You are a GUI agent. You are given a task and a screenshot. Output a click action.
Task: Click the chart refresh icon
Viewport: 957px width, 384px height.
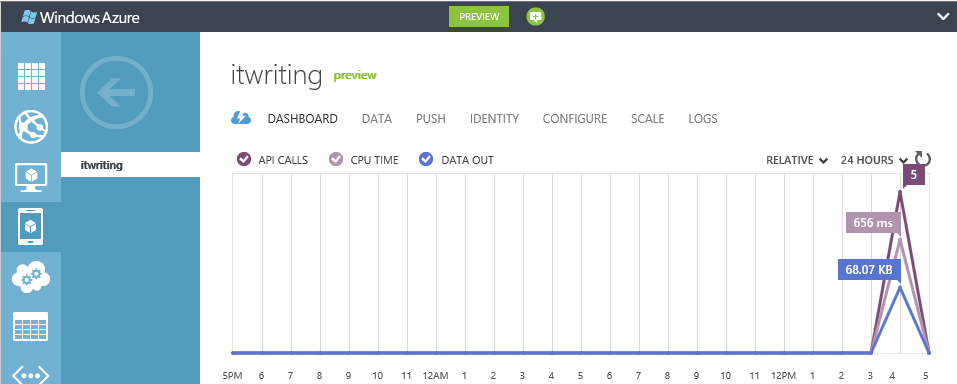coord(923,160)
